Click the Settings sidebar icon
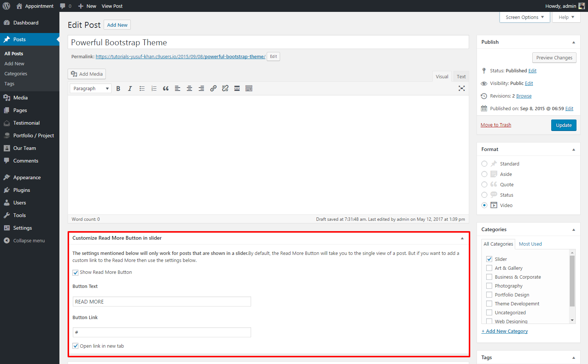 7,228
